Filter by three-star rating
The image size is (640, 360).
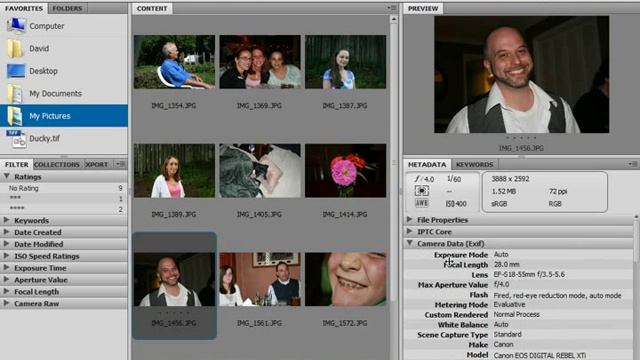pyautogui.click(x=64, y=198)
